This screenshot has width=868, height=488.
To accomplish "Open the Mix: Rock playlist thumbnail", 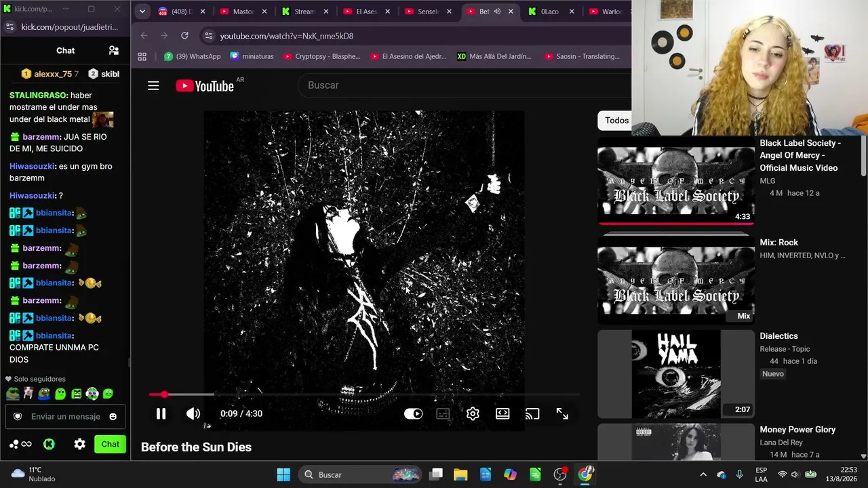I will tap(675, 280).
